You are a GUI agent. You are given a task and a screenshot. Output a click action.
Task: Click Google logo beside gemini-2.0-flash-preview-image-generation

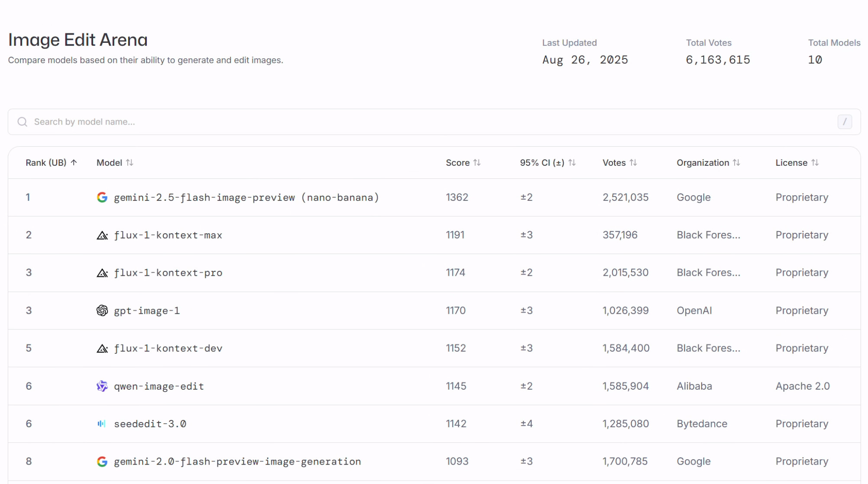click(102, 461)
